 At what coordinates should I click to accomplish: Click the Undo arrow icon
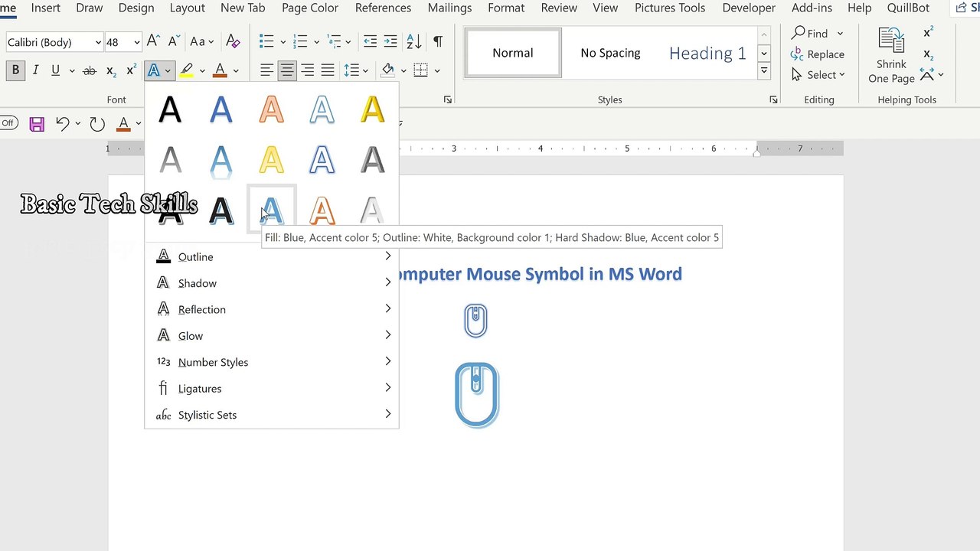(63, 124)
